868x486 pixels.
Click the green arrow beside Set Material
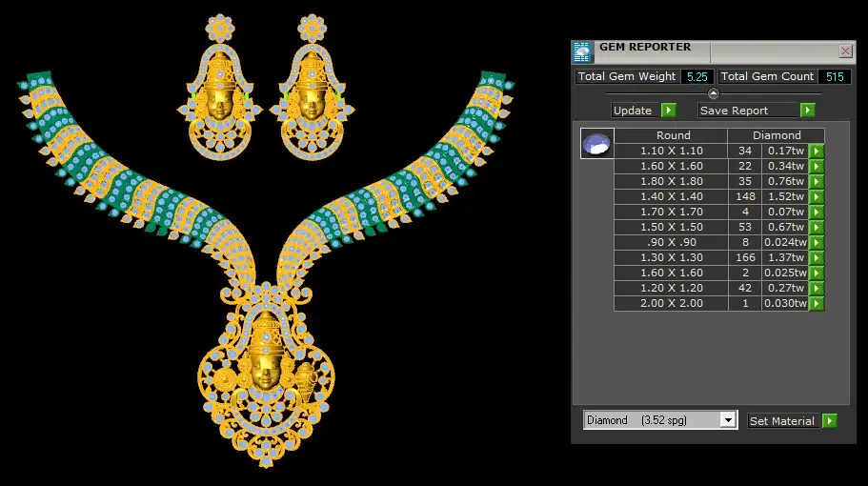point(830,420)
